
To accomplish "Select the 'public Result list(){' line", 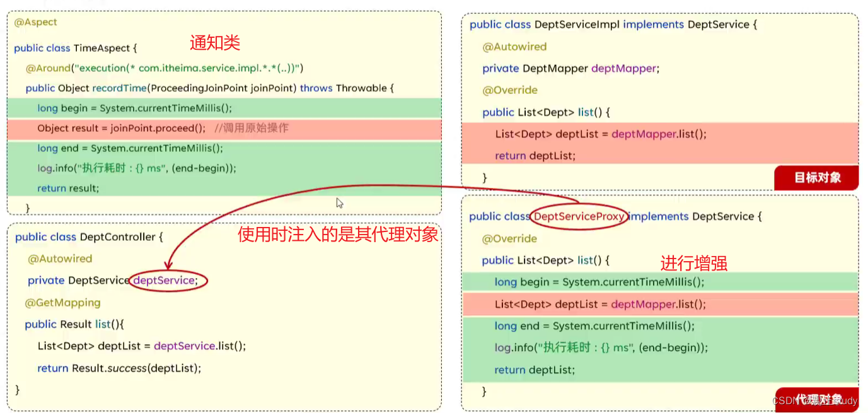I will pyautogui.click(x=75, y=325).
